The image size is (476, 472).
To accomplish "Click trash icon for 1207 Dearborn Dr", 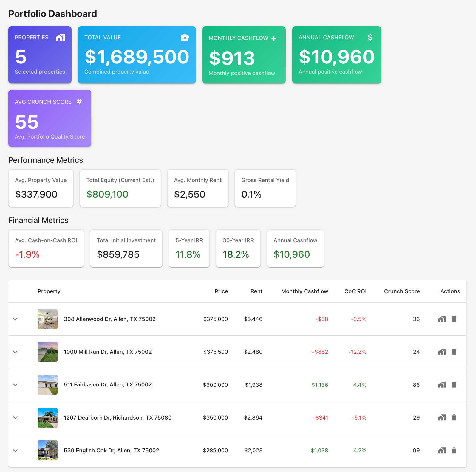I will tap(454, 417).
